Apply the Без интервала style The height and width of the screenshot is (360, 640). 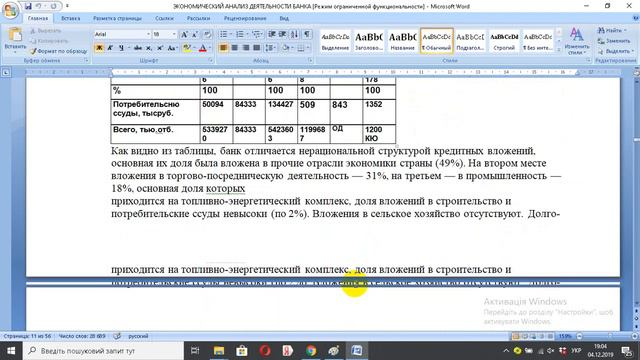coord(538,41)
